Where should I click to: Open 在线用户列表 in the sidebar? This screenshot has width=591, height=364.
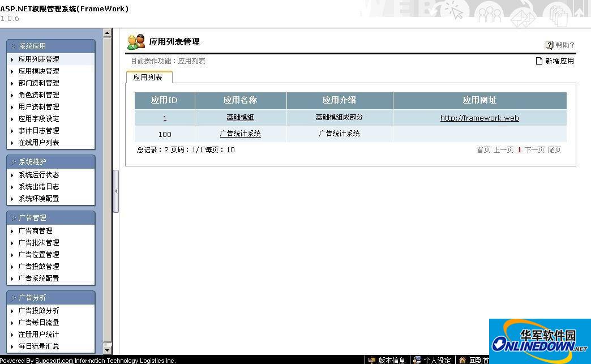tap(39, 143)
